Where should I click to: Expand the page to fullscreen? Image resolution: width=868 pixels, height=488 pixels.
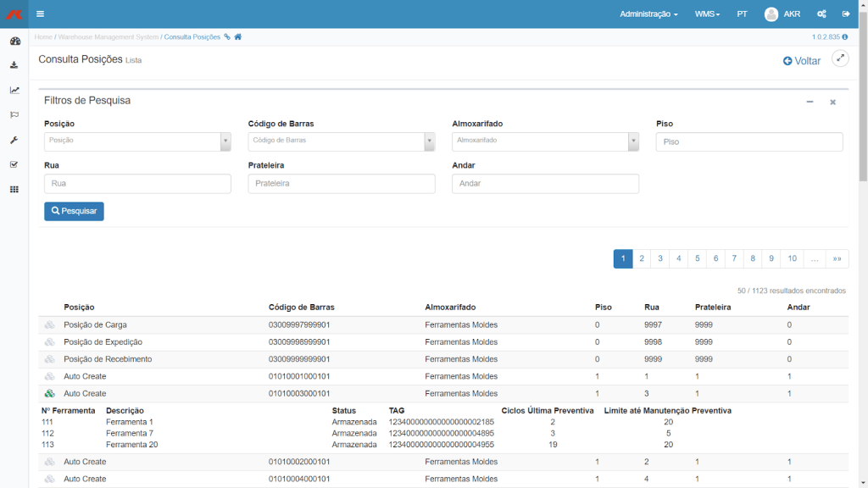coord(840,58)
